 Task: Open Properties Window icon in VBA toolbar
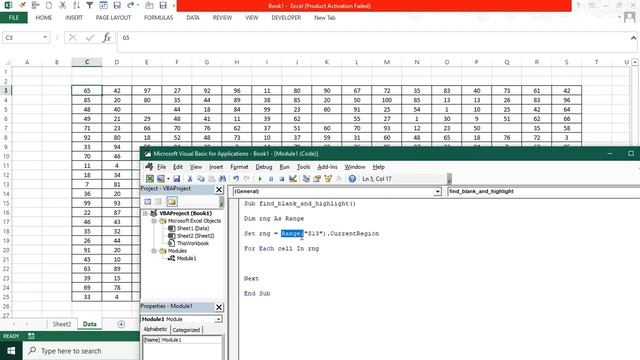[x=317, y=179]
